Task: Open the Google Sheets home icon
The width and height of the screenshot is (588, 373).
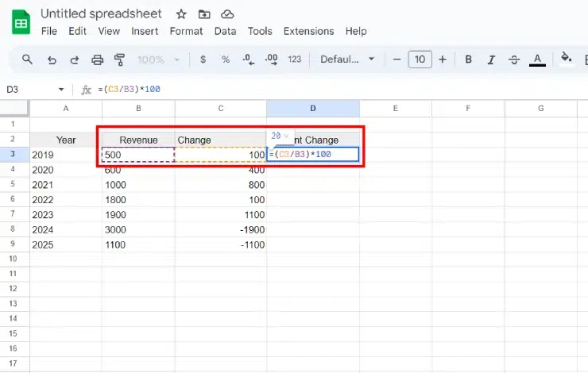Action: click(x=21, y=22)
